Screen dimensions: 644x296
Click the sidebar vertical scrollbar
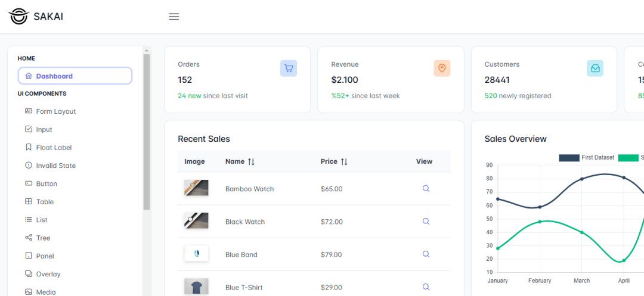point(147,131)
